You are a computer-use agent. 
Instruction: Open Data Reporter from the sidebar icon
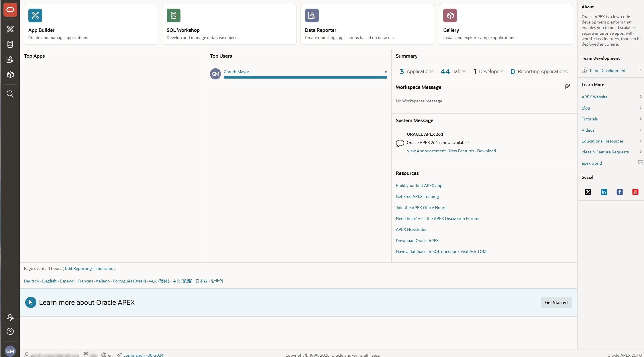tap(10, 59)
